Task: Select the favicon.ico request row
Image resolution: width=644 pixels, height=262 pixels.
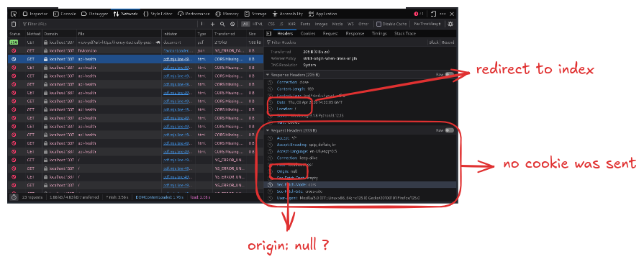Action: (135, 50)
